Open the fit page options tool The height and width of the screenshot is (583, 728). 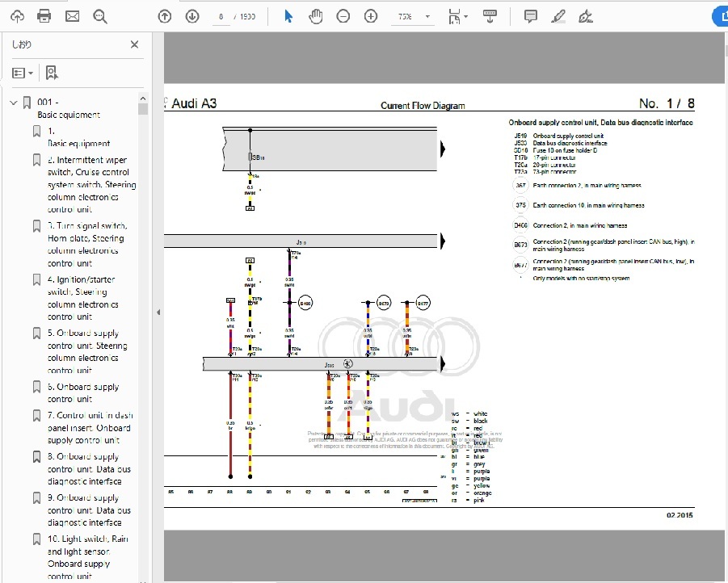[458, 17]
